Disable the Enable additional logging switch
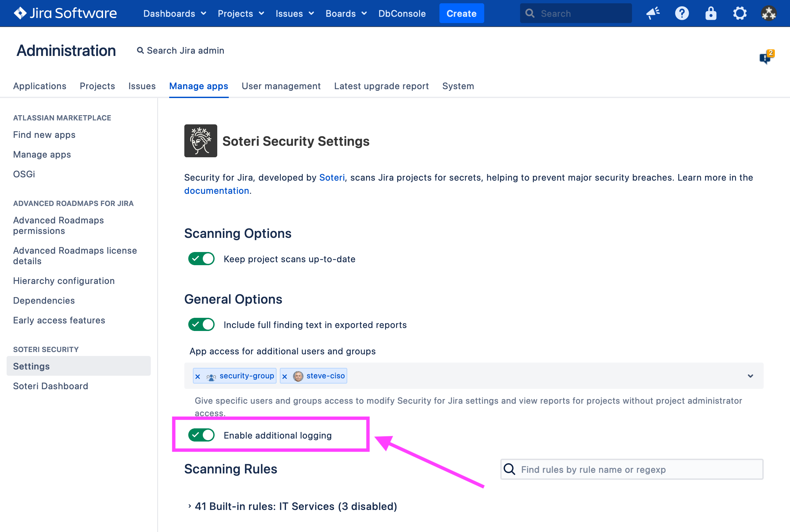 coord(201,435)
